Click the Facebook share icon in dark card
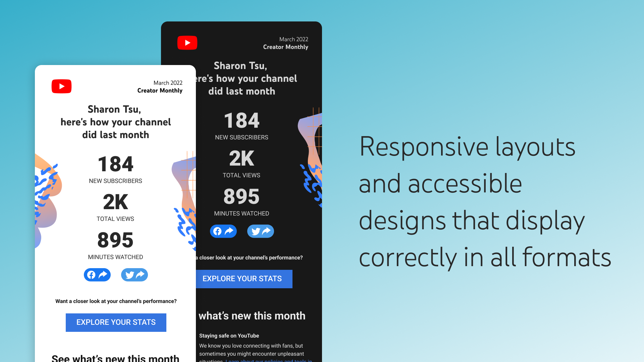The width and height of the screenshot is (644, 362). point(223,231)
